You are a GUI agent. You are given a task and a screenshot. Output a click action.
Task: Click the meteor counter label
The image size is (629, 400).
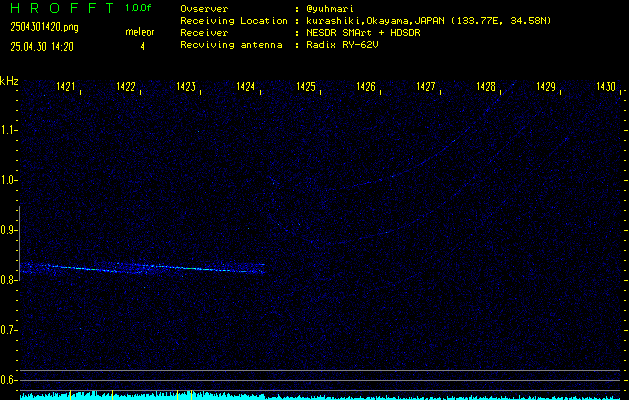tap(140, 32)
